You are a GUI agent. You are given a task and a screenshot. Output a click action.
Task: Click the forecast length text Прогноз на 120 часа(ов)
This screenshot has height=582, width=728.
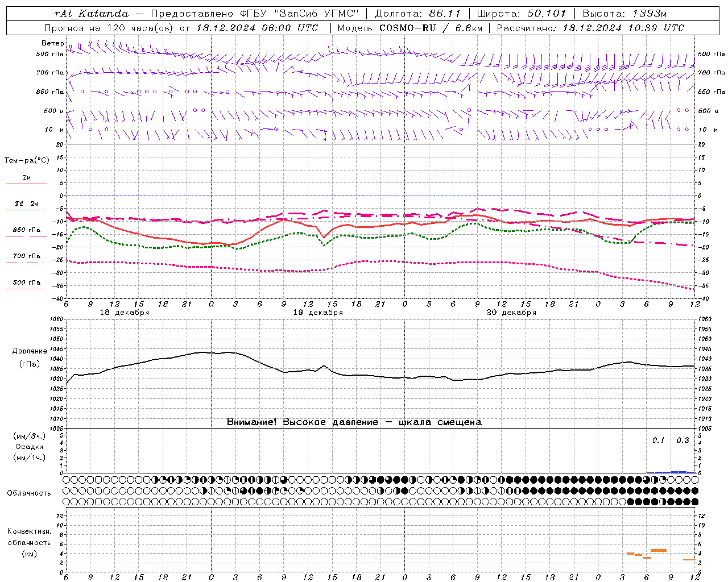(x=109, y=28)
